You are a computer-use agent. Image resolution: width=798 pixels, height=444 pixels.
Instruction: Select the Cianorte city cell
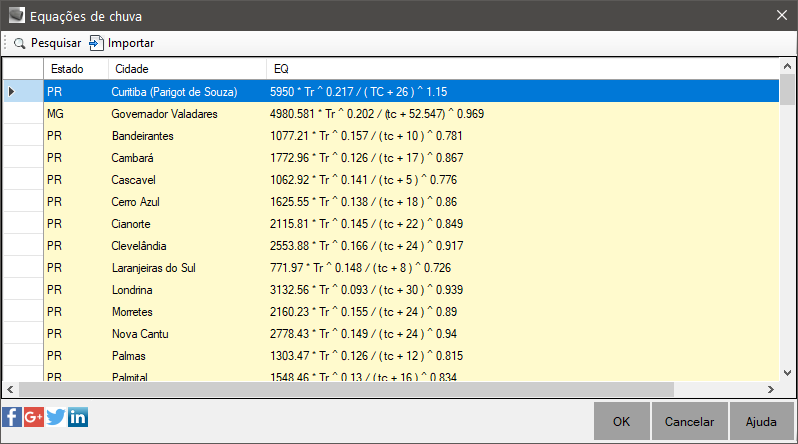(187, 224)
